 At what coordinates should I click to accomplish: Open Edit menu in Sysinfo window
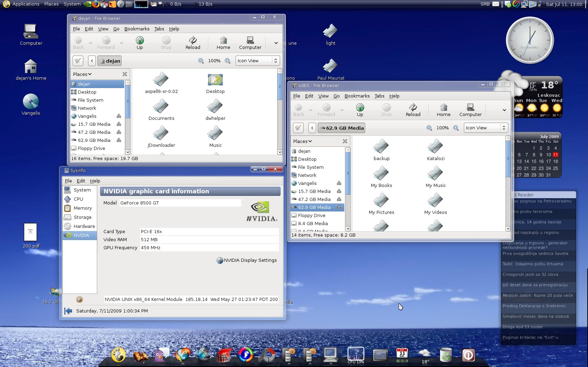pyautogui.click(x=81, y=181)
